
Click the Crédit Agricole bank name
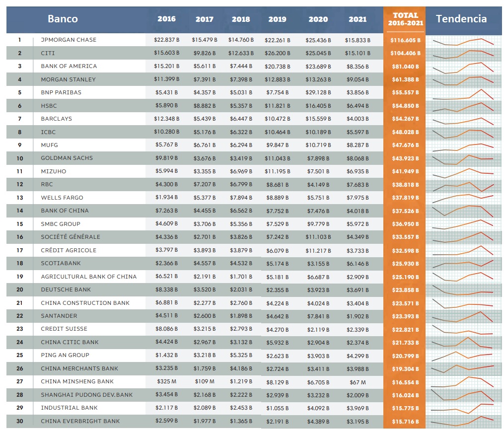click(69, 250)
